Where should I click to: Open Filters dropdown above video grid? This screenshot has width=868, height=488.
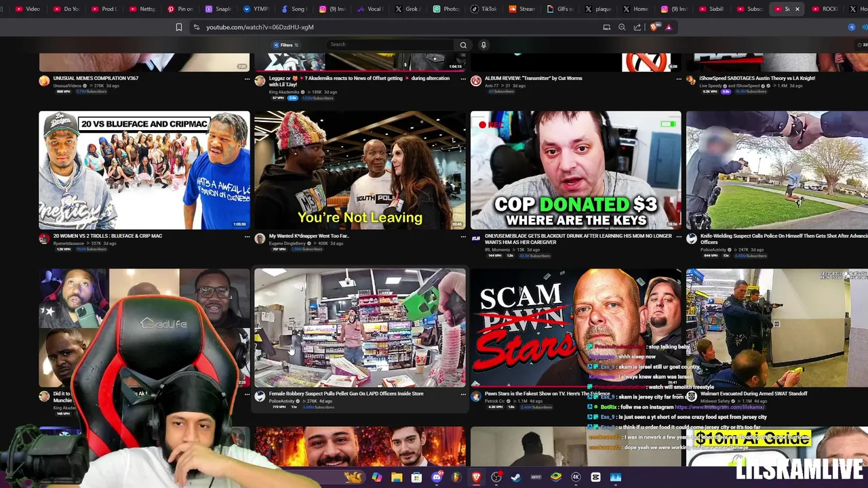pos(286,45)
